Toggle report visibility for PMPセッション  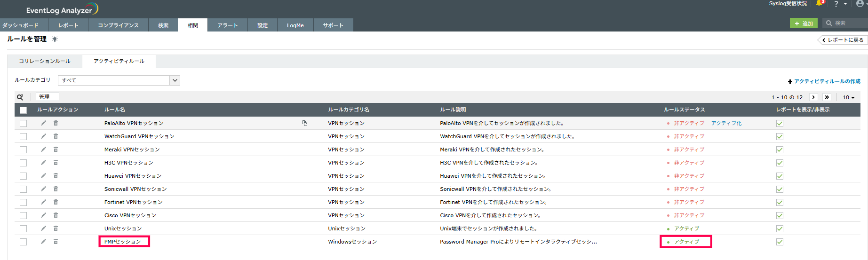coord(780,242)
